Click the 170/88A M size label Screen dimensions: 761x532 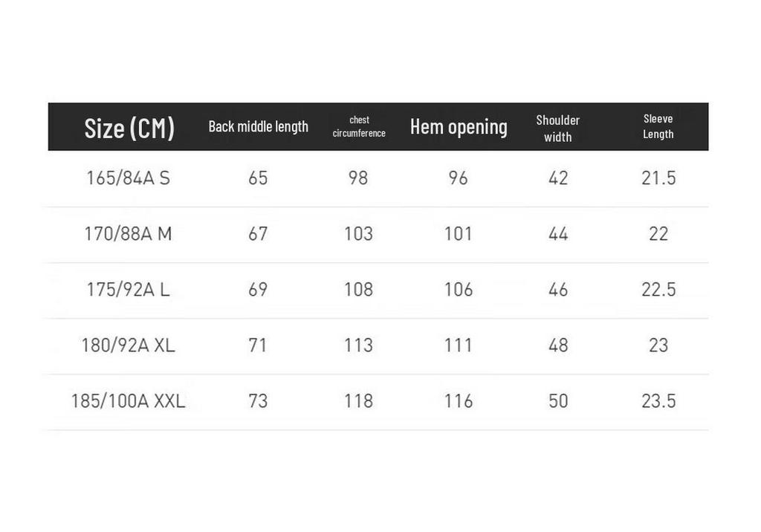pyautogui.click(x=128, y=234)
